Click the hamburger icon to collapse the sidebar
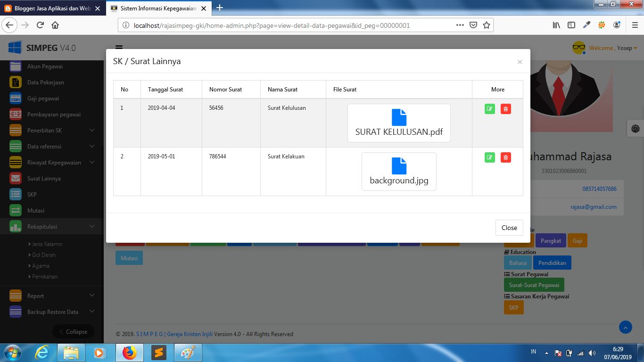Viewport: 644px width, 362px height. pos(119,48)
